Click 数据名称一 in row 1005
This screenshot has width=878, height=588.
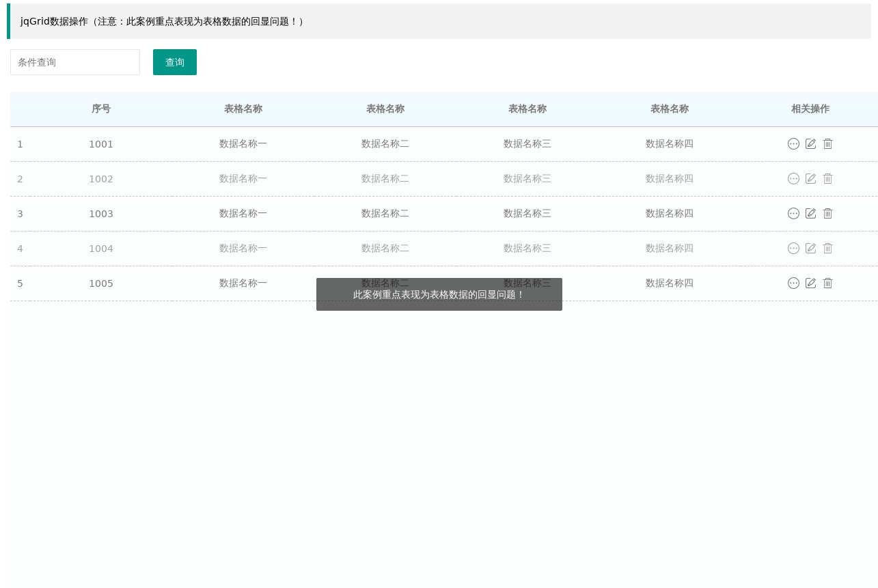pyautogui.click(x=243, y=283)
